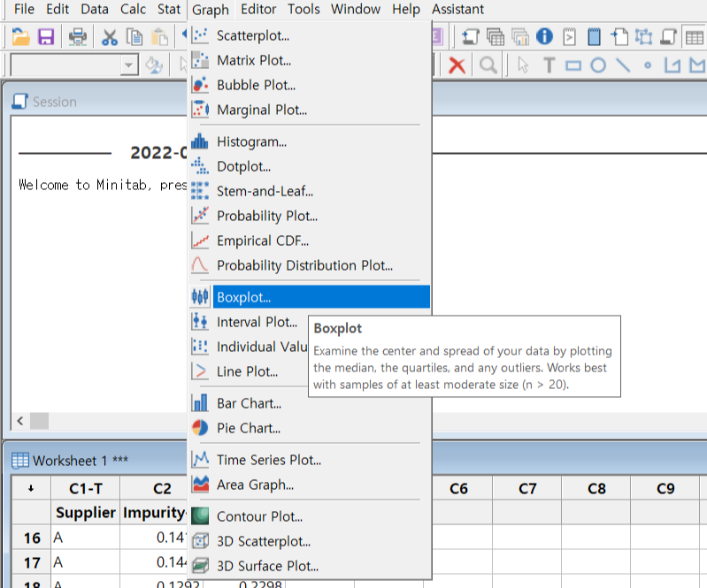Open the Calc menu
Screen dimensions: 707x588
click(133, 9)
